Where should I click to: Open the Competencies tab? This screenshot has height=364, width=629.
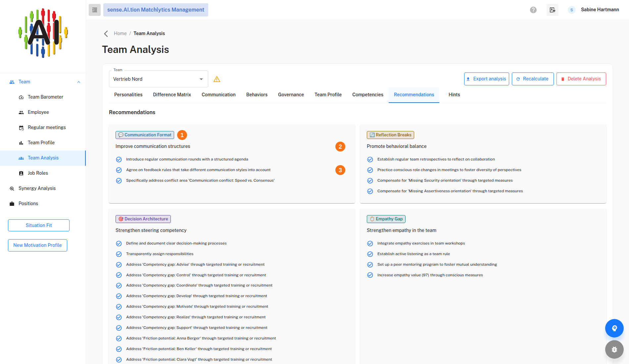click(368, 95)
